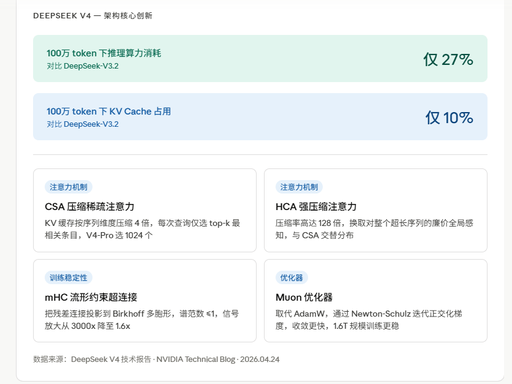This screenshot has height=384, width=512.
Task: Click the CSA card description mentioning V4-Pro
Action: pos(143,229)
